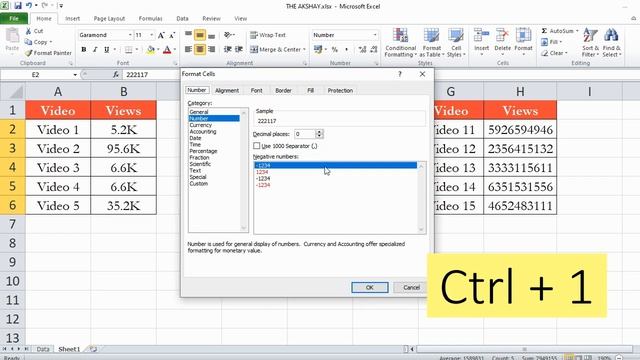Screen dimensions: 640x360
Task: Click the Format cells ribbon icon
Action: point(523,36)
